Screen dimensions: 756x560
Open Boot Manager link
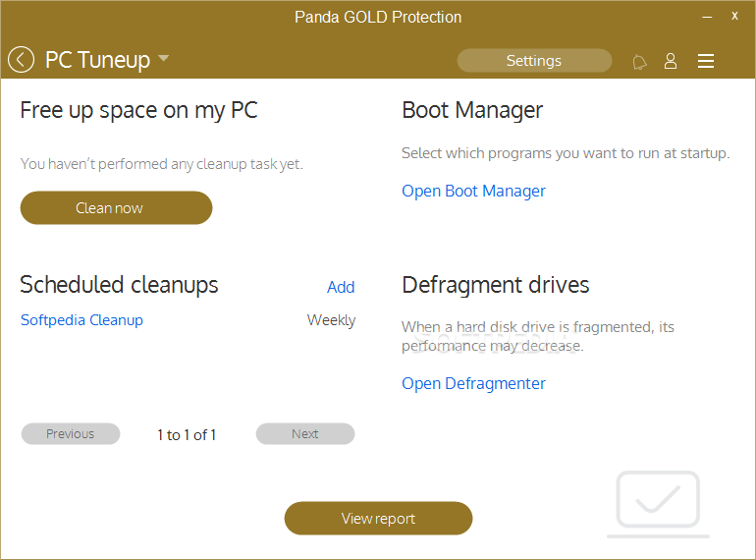(473, 191)
